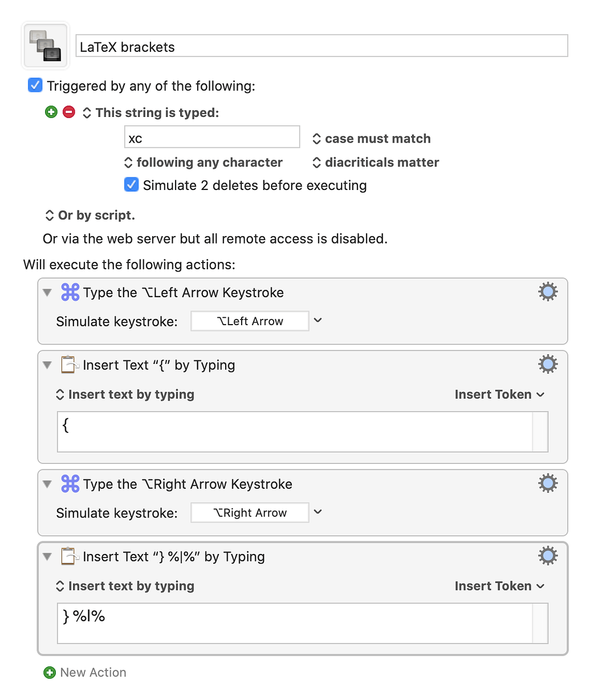Collapse the Left Arrow Keystroke action
Image resolution: width=590 pixels, height=700 pixels.
[47, 293]
